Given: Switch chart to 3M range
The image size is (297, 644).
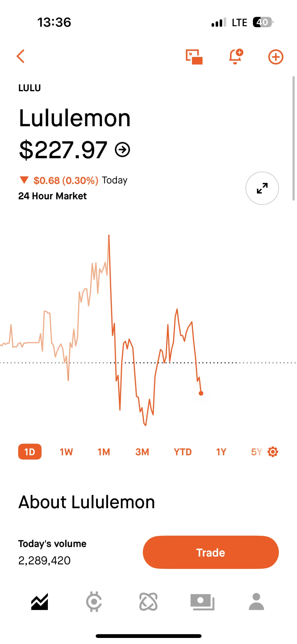Looking at the screenshot, I should coord(142,452).
